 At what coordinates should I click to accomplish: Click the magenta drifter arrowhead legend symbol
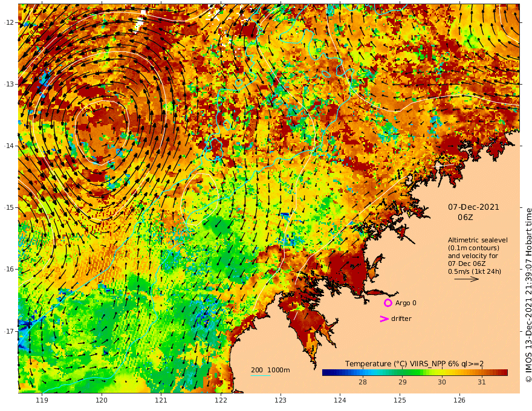click(x=384, y=319)
